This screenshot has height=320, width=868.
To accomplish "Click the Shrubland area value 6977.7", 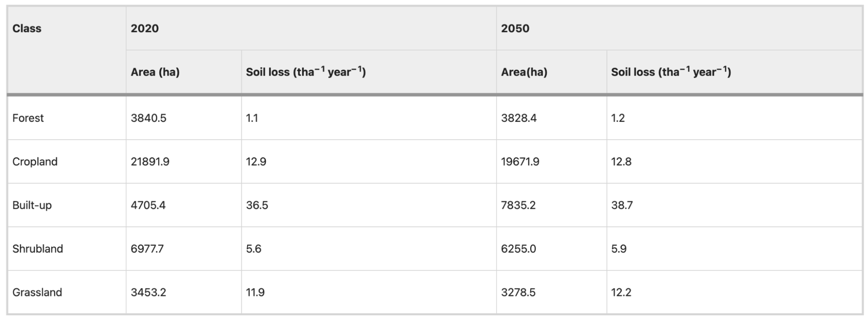I will [x=147, y=248].
